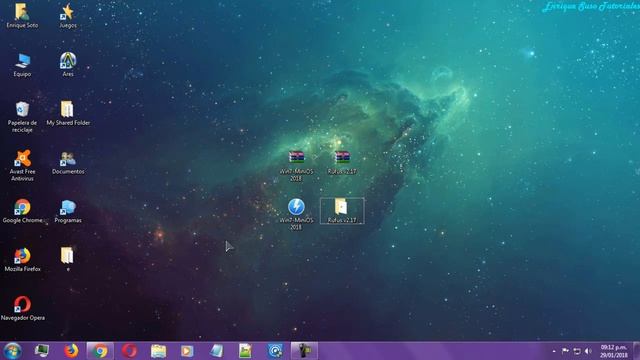The width and height of the screenshot is (640, 360).
Task: Open the volume speaker tray icon
Action: (x=588, y=351)
